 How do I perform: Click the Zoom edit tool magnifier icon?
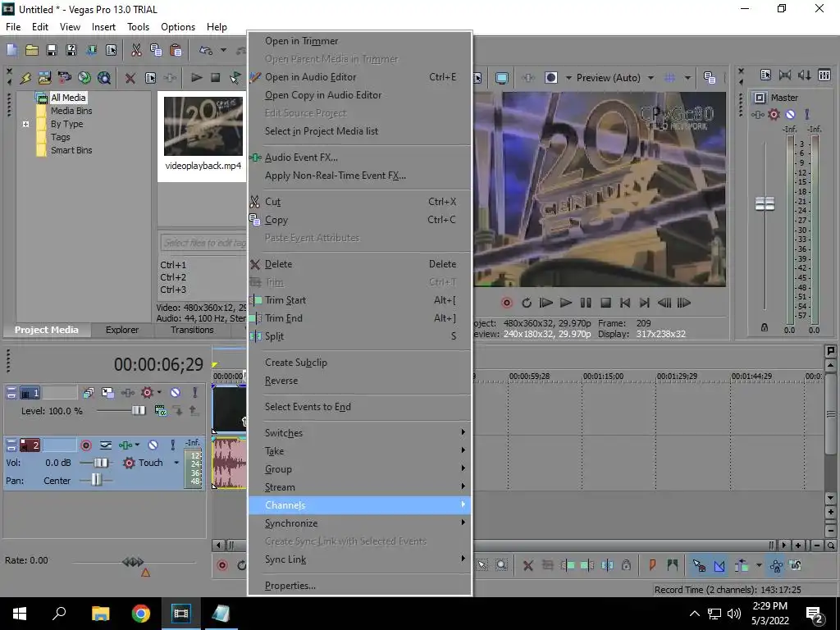point(501,565)
